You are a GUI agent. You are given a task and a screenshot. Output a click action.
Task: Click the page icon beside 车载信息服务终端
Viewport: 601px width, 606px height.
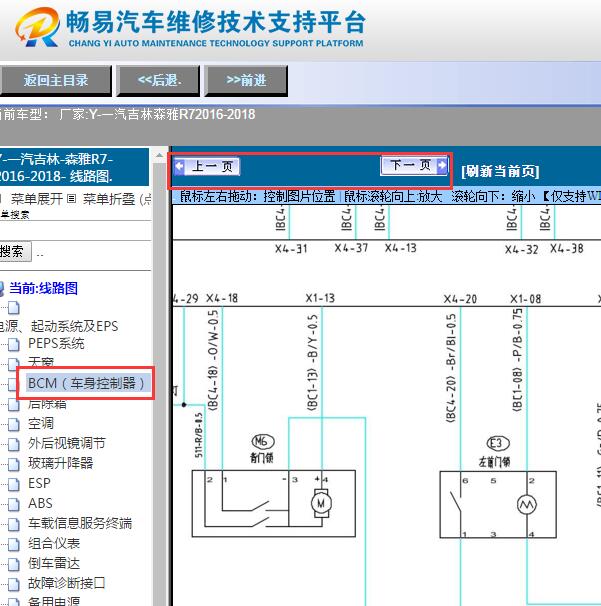[14, 524]
